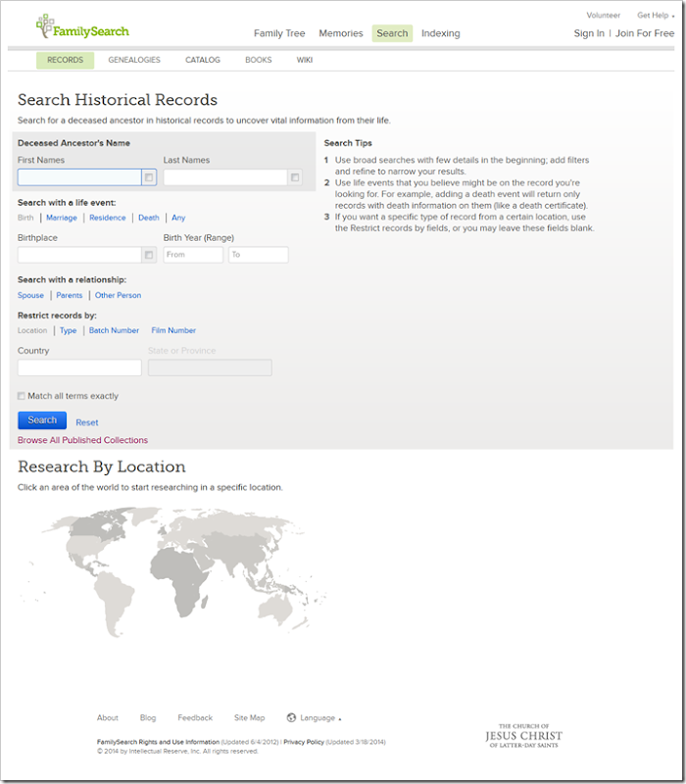Open the Privacy Policy link
Viewport: 686px width, 784px height.
click(304, 742)
